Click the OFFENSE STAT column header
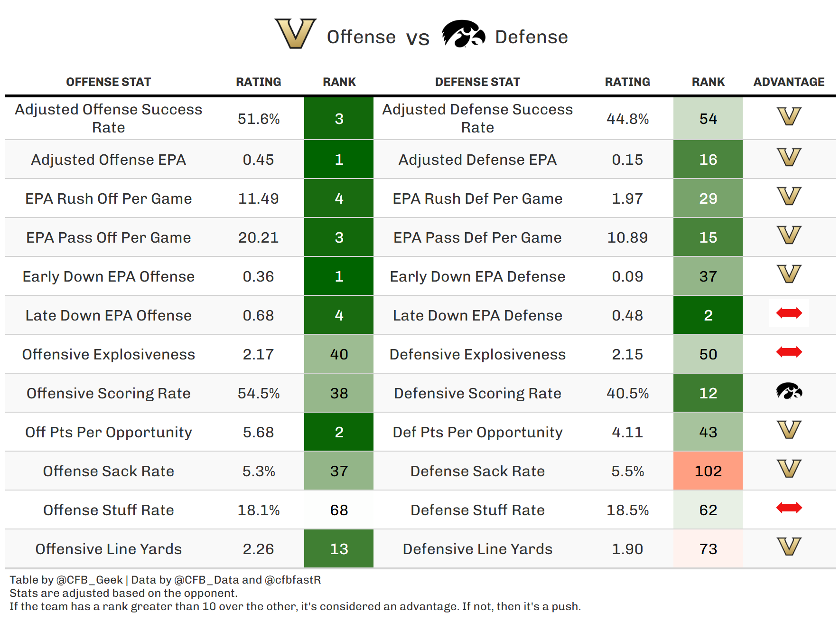Image resolution: width=840 pixels, height=623 pixels. pyautogui.click(x=108, y=82)
